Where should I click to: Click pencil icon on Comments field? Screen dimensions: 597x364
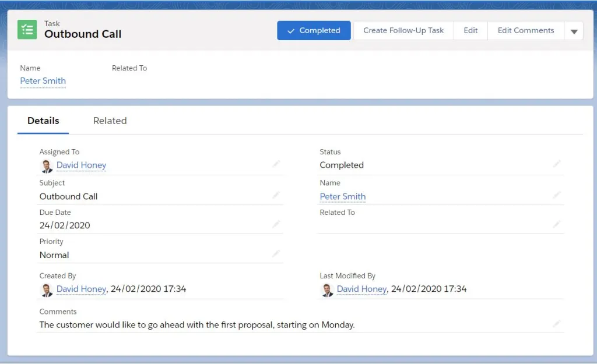coord(557,324)
